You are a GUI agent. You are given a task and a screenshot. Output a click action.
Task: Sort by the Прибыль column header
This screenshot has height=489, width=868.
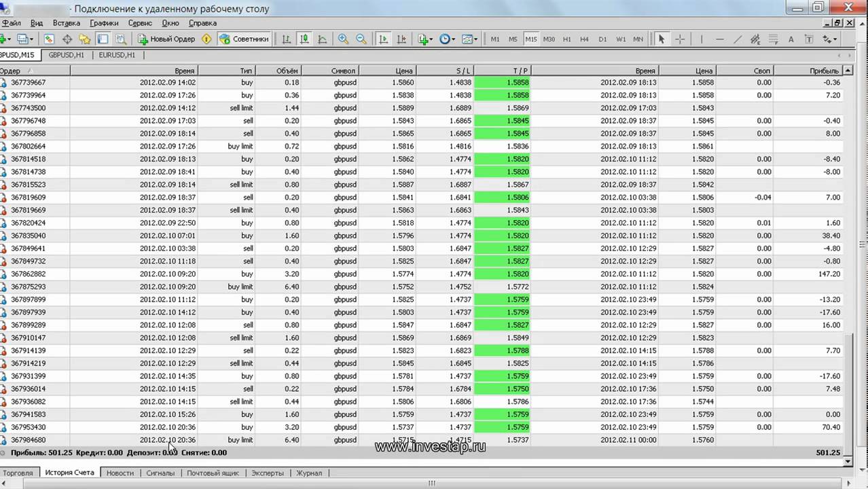808,71
